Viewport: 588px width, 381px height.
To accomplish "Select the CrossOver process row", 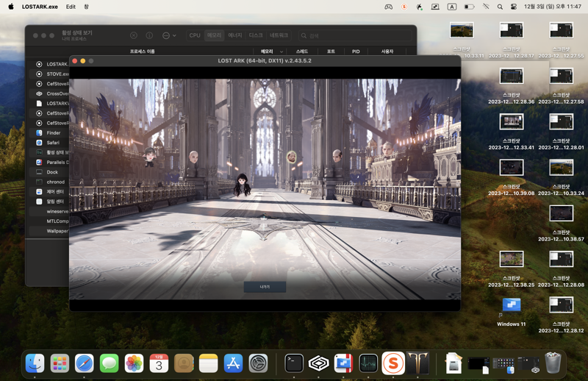I will [x=49, y=93].
